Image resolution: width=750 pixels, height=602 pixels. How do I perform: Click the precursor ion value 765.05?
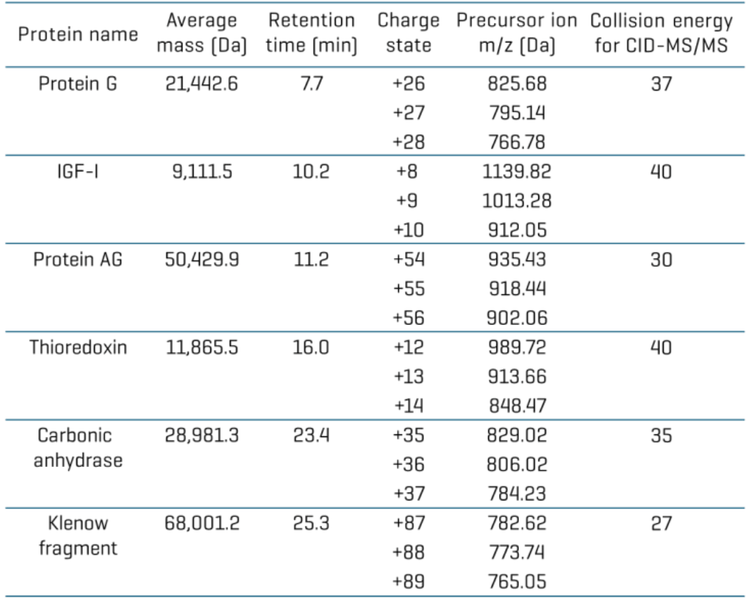516,581
